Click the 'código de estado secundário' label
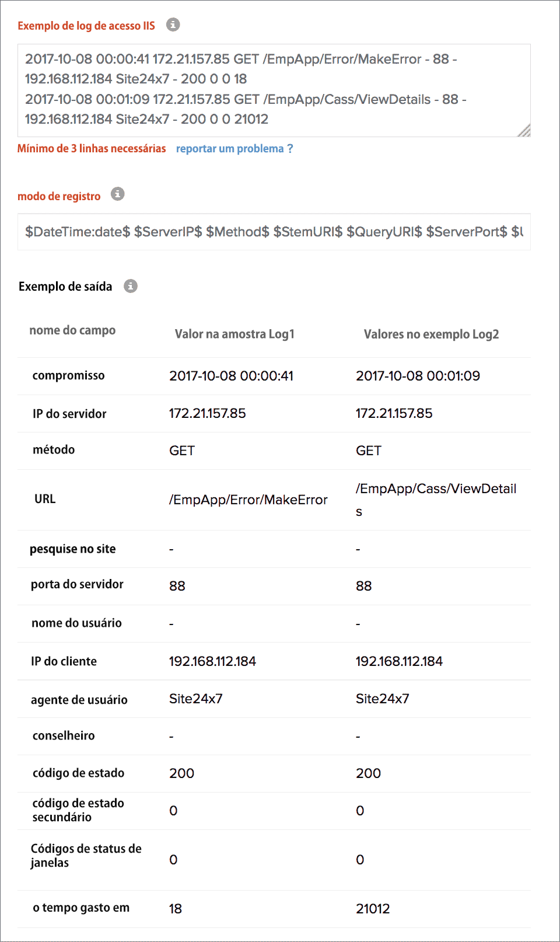The width and height of the screenshot is (560, 942). click(78, 810)
